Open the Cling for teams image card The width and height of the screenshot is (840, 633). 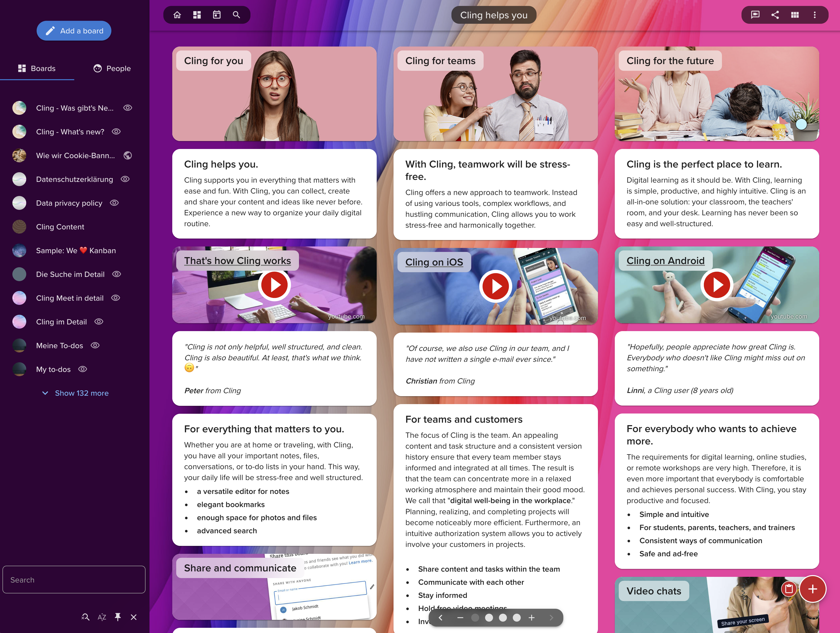click(495, 94)
